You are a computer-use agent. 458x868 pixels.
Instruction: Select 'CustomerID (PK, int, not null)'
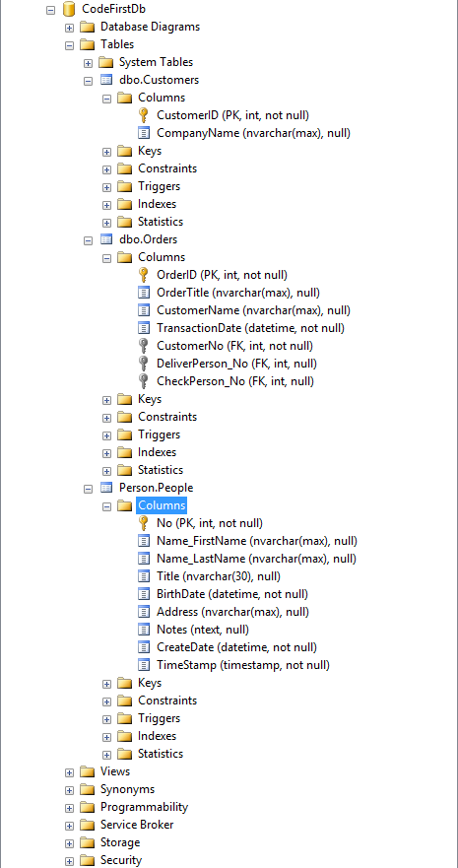[232, 115]
